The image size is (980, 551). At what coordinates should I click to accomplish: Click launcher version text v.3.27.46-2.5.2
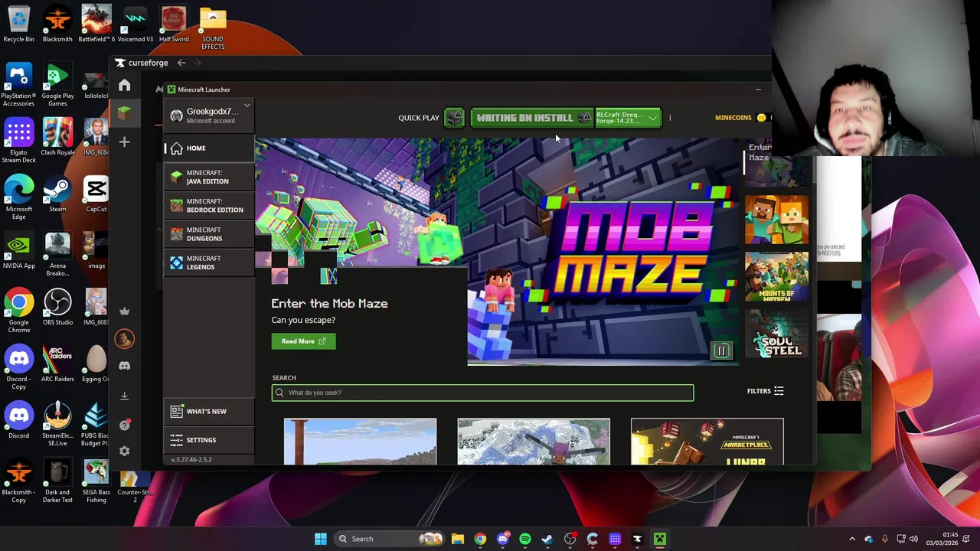tap(191, 460)
